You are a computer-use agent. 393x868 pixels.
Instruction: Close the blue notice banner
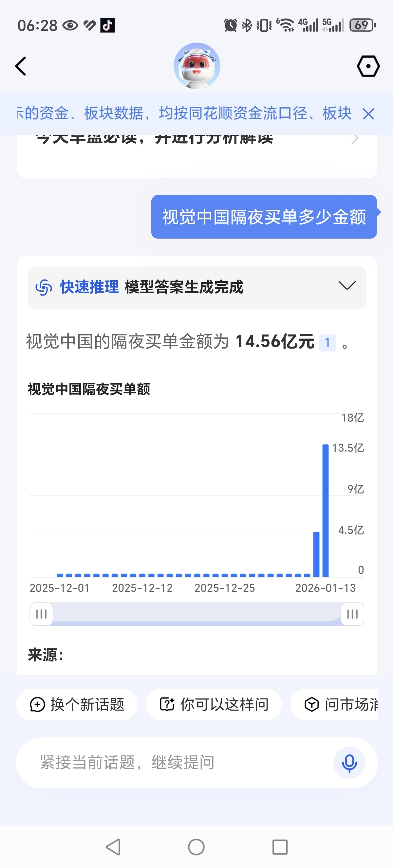click(x=368, y=114)
